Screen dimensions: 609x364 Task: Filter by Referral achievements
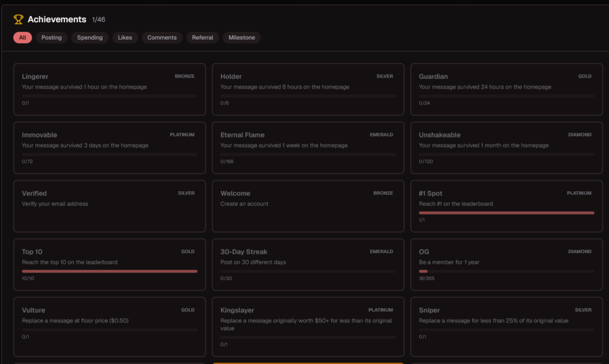202,37
